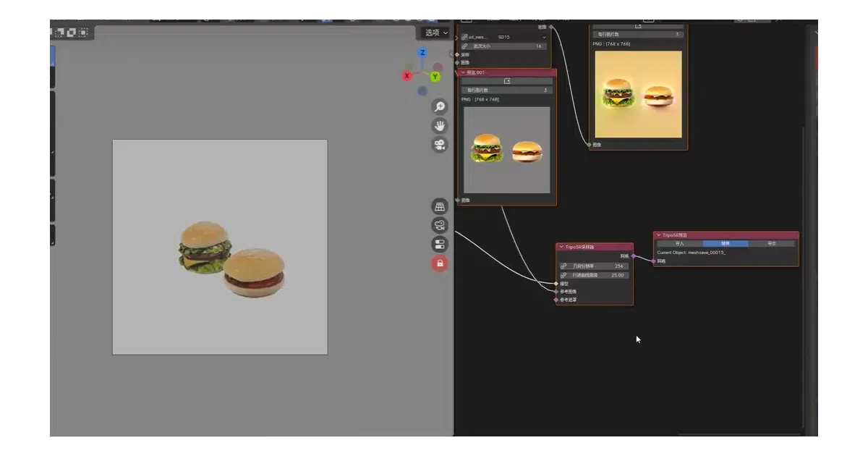
Task: Click the gray burger preview thumbnail
Action: point(506,149)
